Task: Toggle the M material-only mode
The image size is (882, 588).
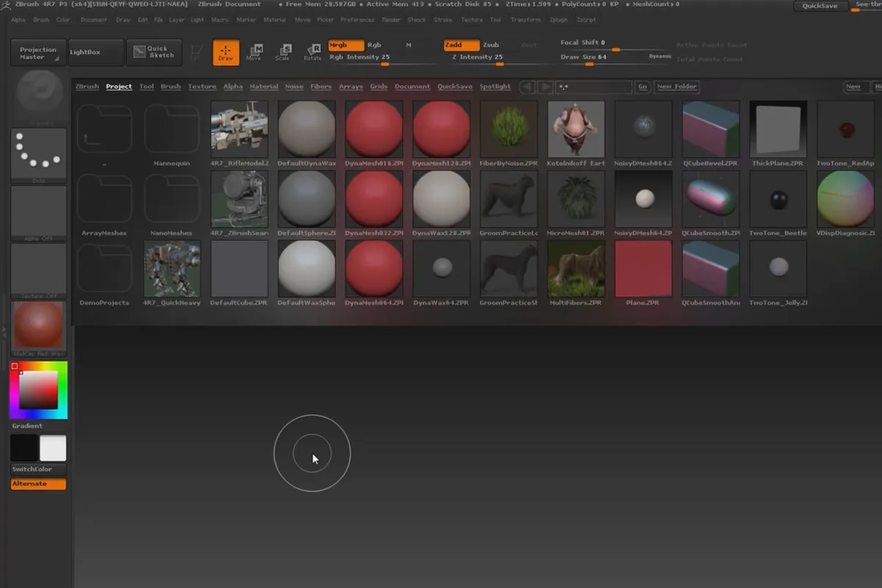Action: pos(409,45)
